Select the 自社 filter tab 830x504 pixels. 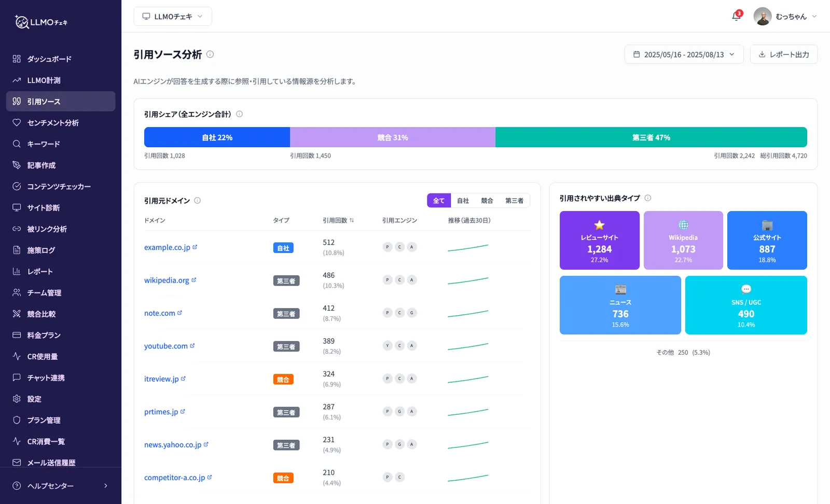pos(463,201)
